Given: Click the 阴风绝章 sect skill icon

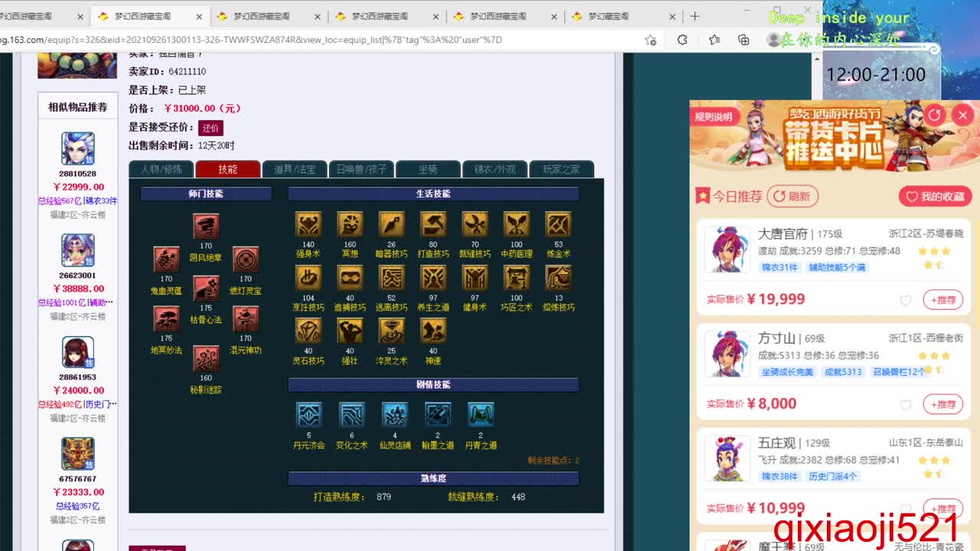Looking at the screenshot, I should tap(206, 227).
